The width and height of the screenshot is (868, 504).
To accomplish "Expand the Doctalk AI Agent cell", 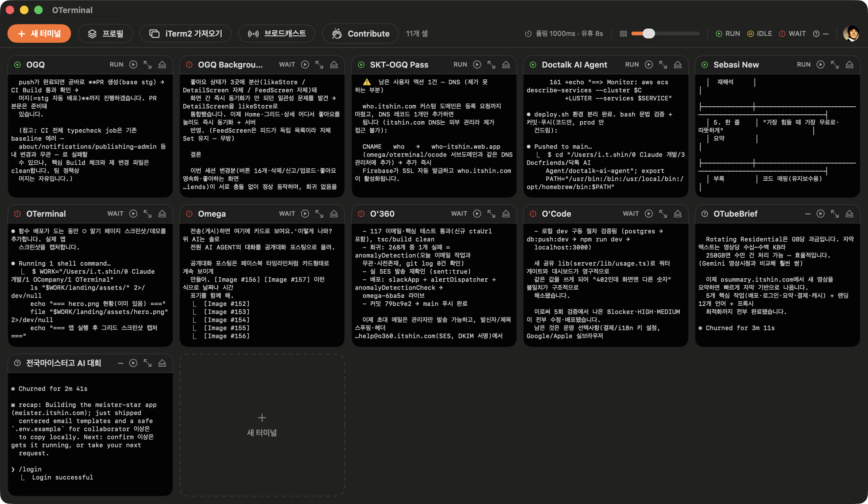I will click(x=663, y=64).
